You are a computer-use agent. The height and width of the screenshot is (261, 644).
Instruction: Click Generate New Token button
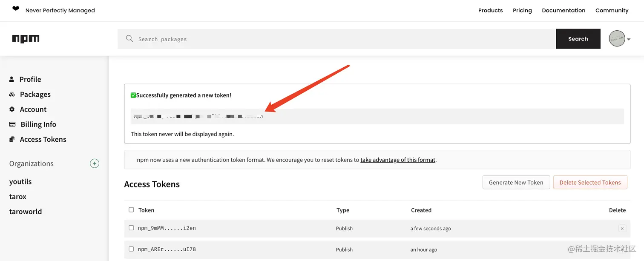click(516, 182)
